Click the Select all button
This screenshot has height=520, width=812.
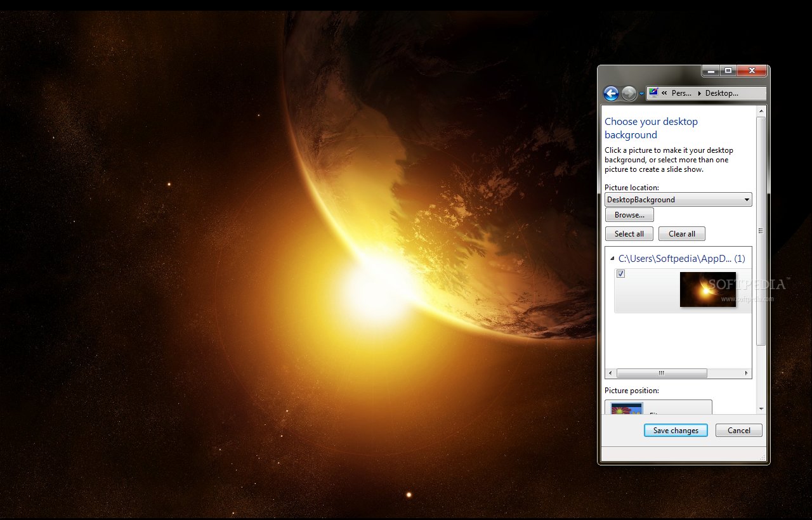click(x=629, y=234)
